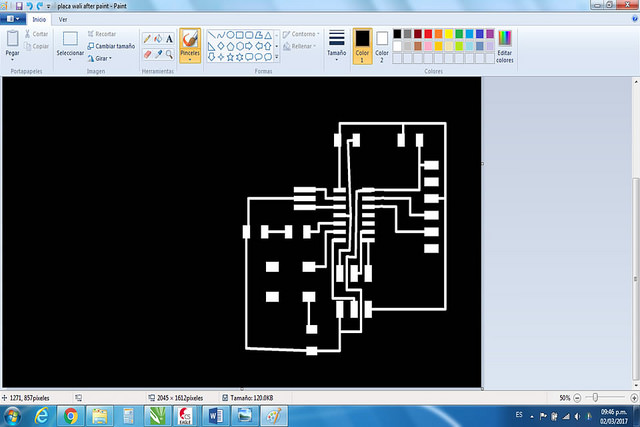Choose the Six-point star shape
This screenshot has width=640, height=427.
(240, 57)
